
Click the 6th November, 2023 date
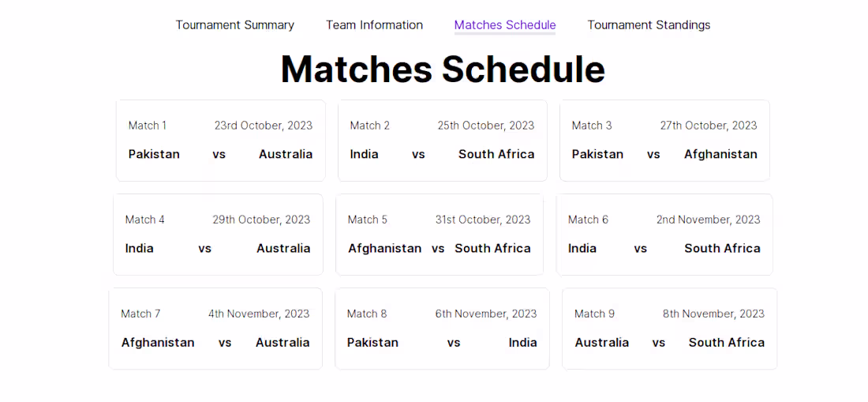(x=485, y=314)
